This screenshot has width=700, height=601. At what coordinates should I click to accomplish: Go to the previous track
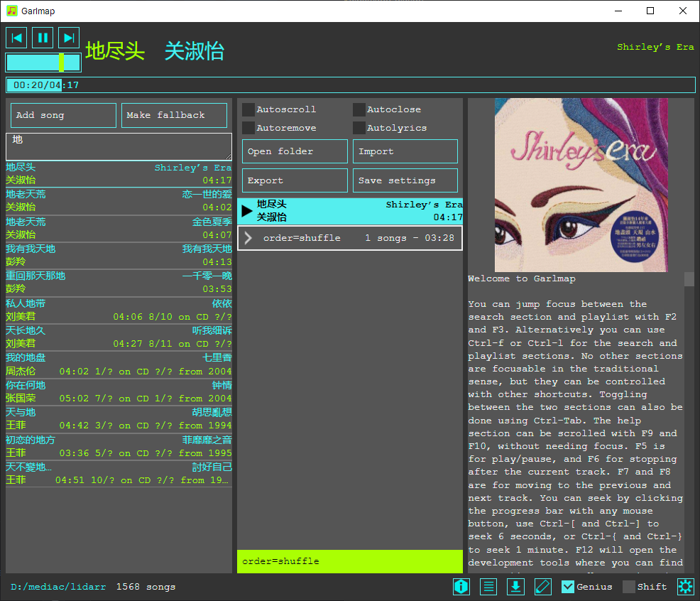tap(16, 38)
